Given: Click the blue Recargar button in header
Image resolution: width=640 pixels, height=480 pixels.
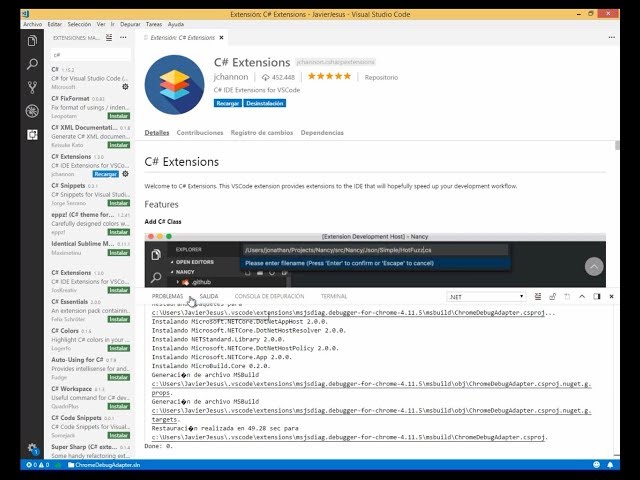Looking at the screenshot, I should [228, 103].
